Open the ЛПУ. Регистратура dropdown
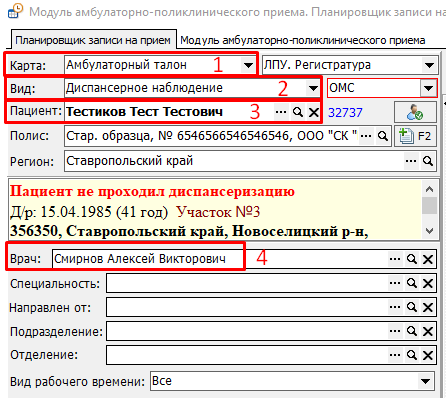The height and width of the screenshot is (398, 446). pyautogui.click(x=429, y=65)
